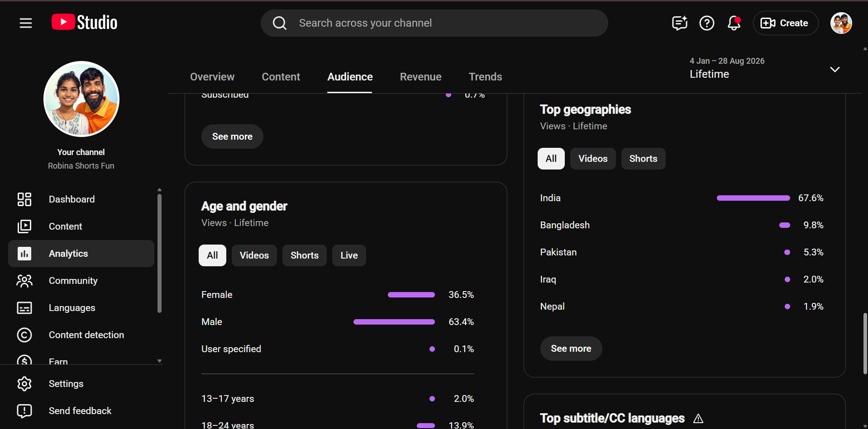
Task: Click See more above Age and gender
Action: (x=232, y=137)
